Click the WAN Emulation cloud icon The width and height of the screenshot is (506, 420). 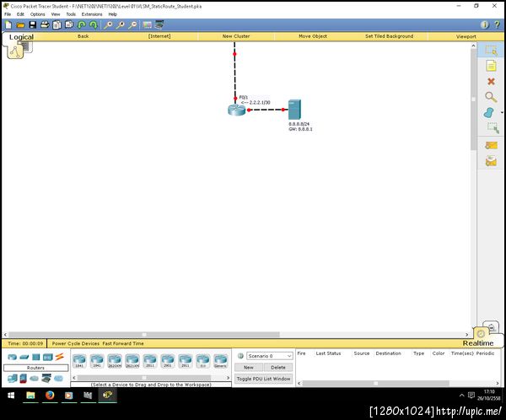click(35, 379)
